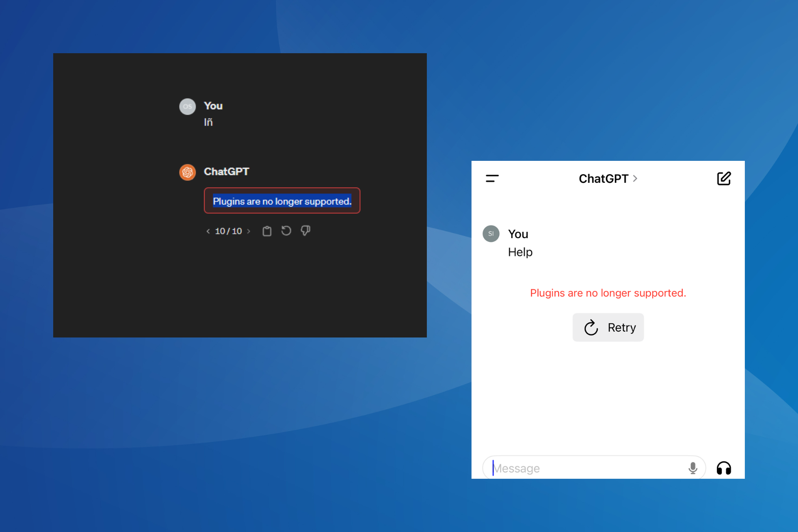Toggle response feedback thumbs down
Screen dimensions: 798x532
click(x=307, y=230)
